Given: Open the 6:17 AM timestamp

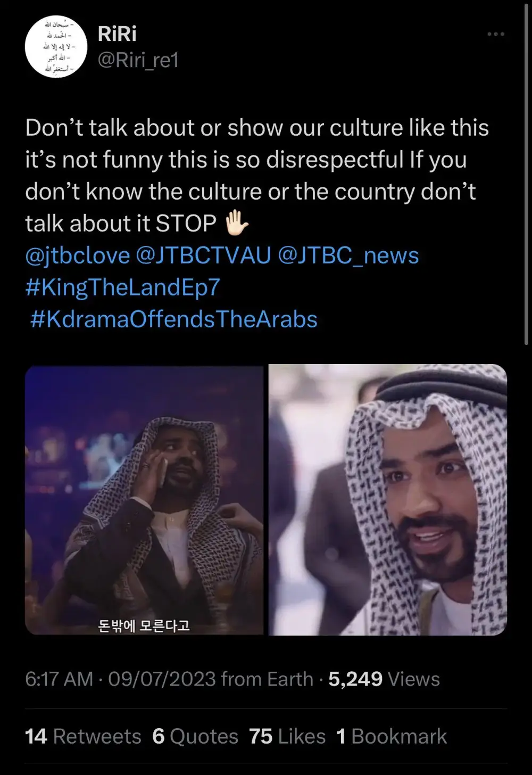Looking at the screenshot, I should click(x=59, y=679).
